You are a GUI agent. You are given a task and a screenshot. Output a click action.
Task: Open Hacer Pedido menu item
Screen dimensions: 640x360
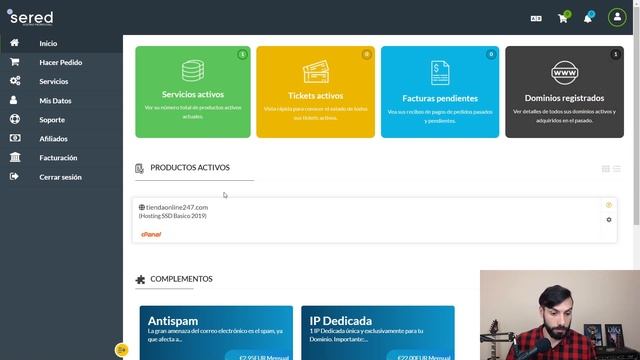click(61, 62)
